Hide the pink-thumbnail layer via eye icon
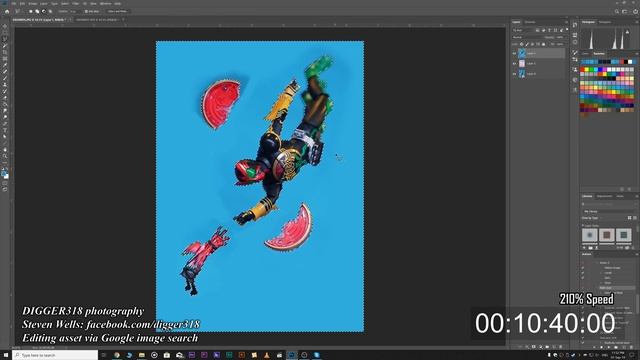The height and width of the screenshot is (360, 640). pyautogui.click(x=514, y=63)
